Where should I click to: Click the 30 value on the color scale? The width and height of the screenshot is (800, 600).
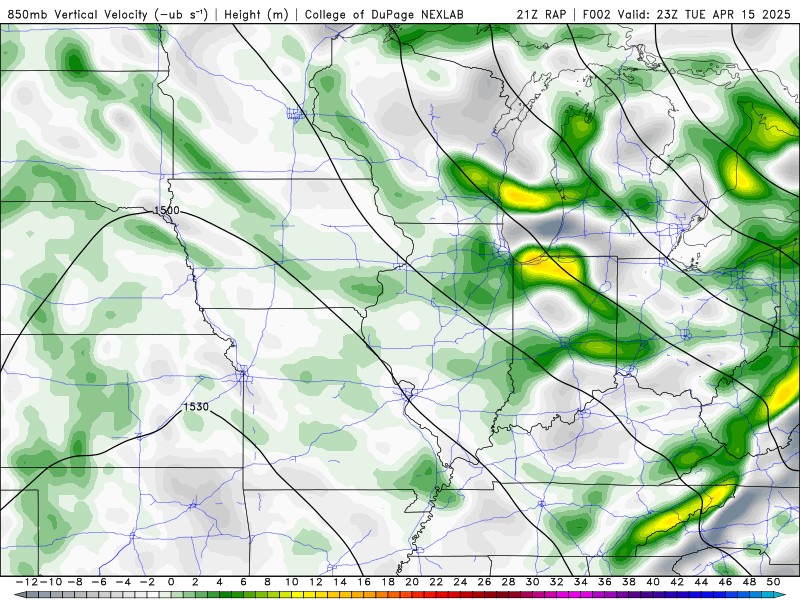tap(532, 582)
